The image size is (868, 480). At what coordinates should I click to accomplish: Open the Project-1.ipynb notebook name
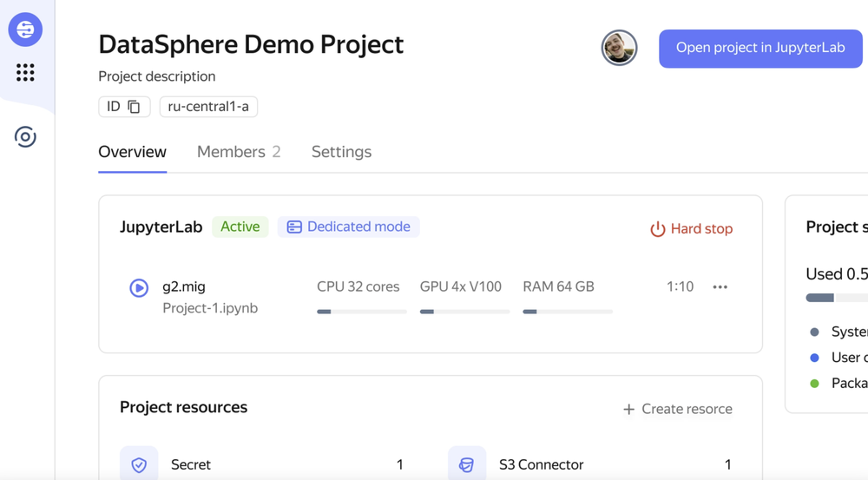click(210, 308)
